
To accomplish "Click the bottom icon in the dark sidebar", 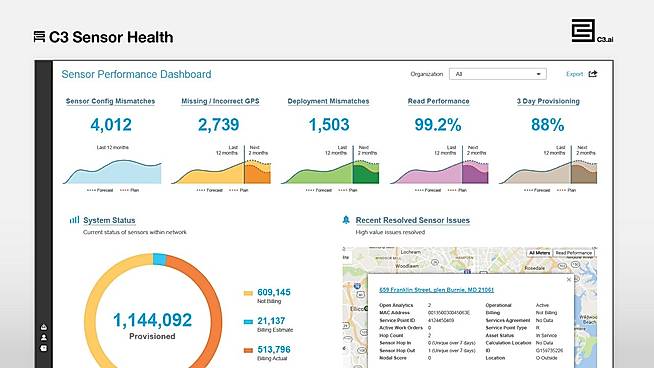I will tap(44, 348).
